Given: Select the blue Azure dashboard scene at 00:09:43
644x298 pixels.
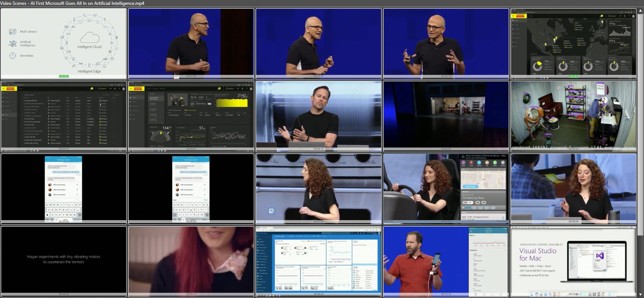Looking at the screenshot, I should click(318, 261).
